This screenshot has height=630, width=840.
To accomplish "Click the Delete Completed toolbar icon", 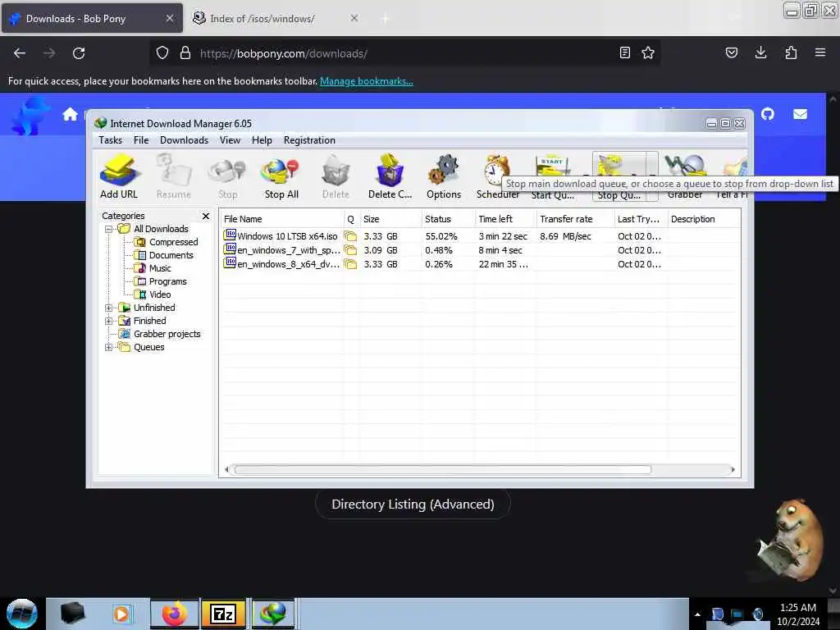I will (x=390, y=176).
